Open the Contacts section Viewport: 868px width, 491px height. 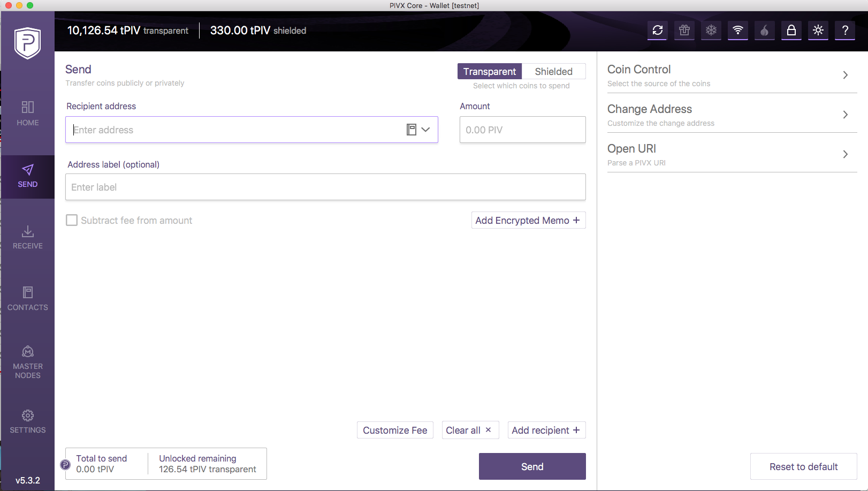[28, 299]
